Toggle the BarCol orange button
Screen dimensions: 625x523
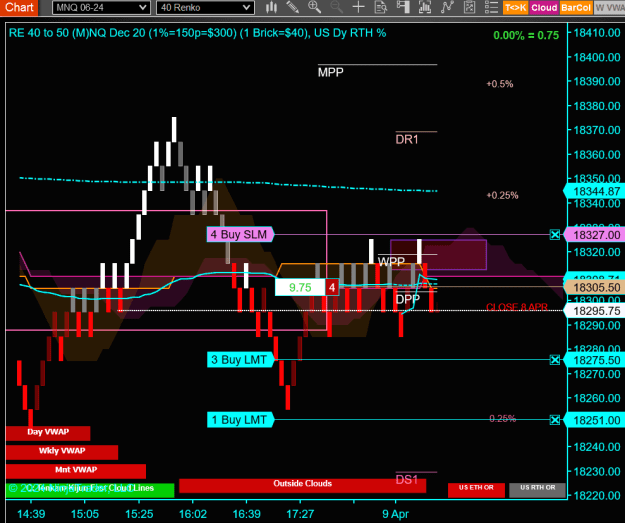point(576,8)
